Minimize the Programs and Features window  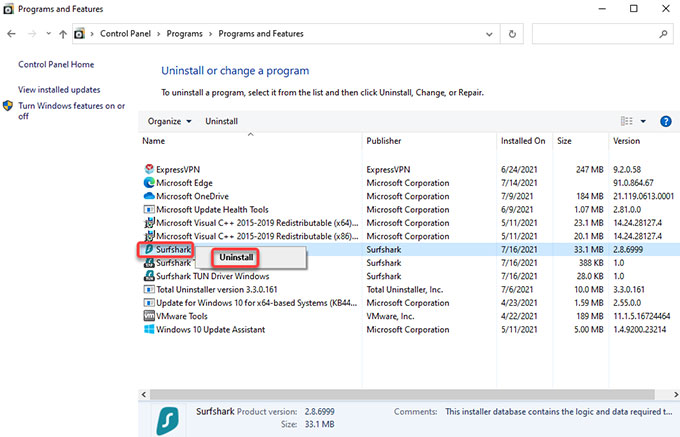coord(602,9)
